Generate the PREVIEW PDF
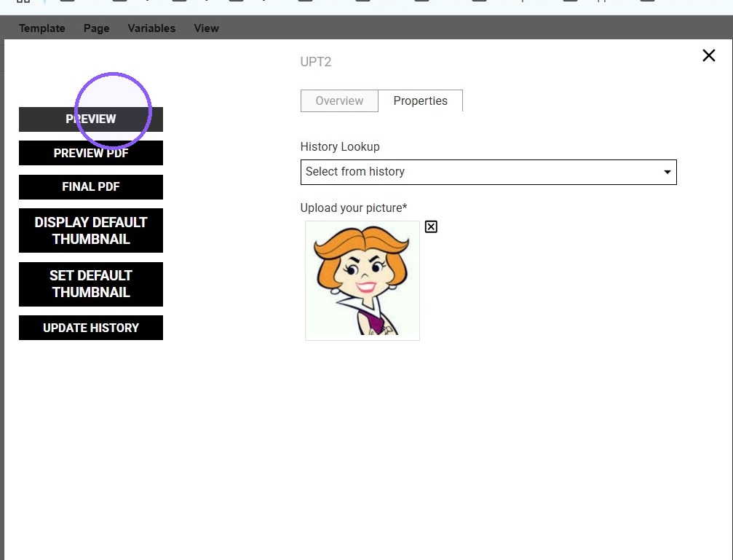 91,153
